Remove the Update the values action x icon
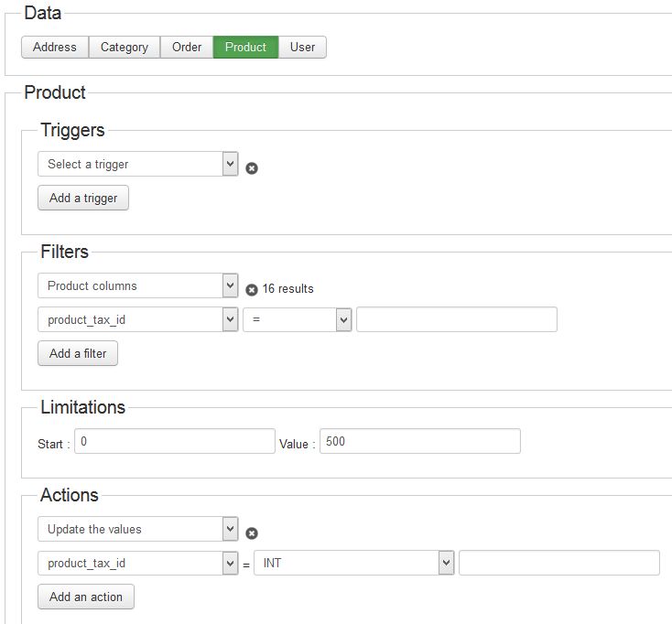 (252, 533)
